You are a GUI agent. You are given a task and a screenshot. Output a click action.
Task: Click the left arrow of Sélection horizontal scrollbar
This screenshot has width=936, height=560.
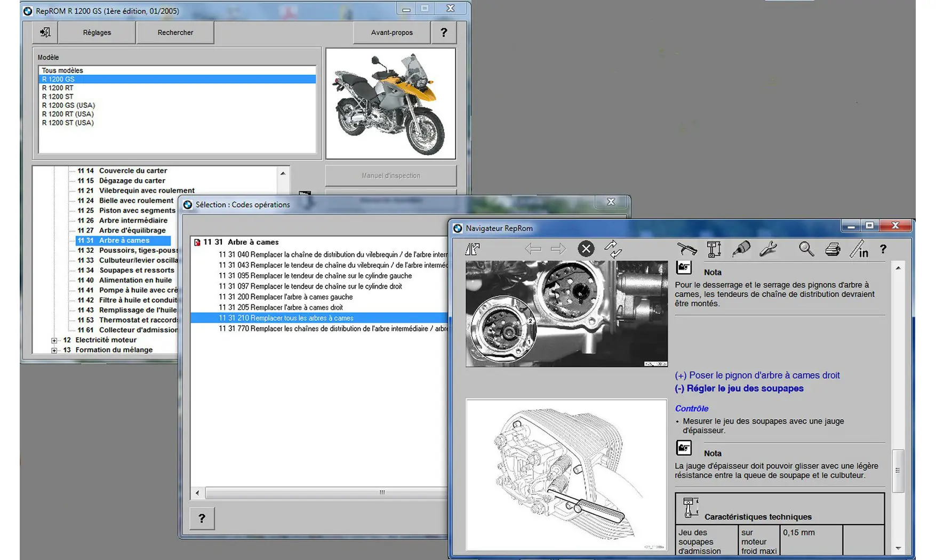click(197, 493)
